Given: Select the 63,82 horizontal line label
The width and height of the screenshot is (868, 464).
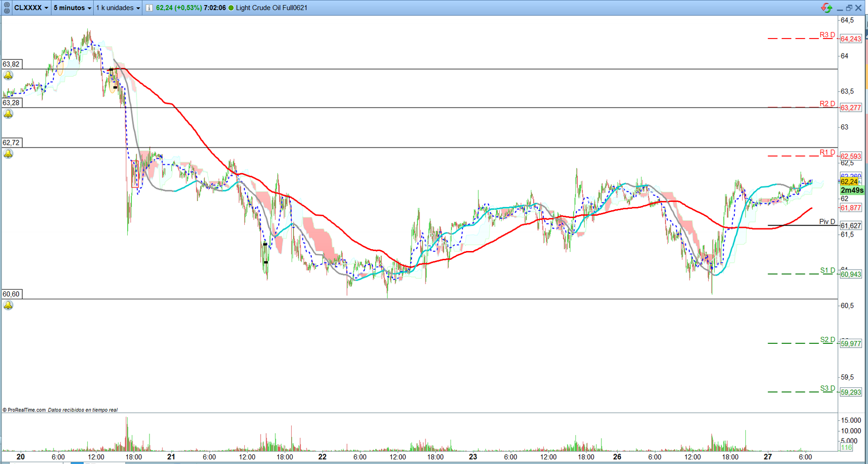Looking at the screenshot, I should (12, 64).
